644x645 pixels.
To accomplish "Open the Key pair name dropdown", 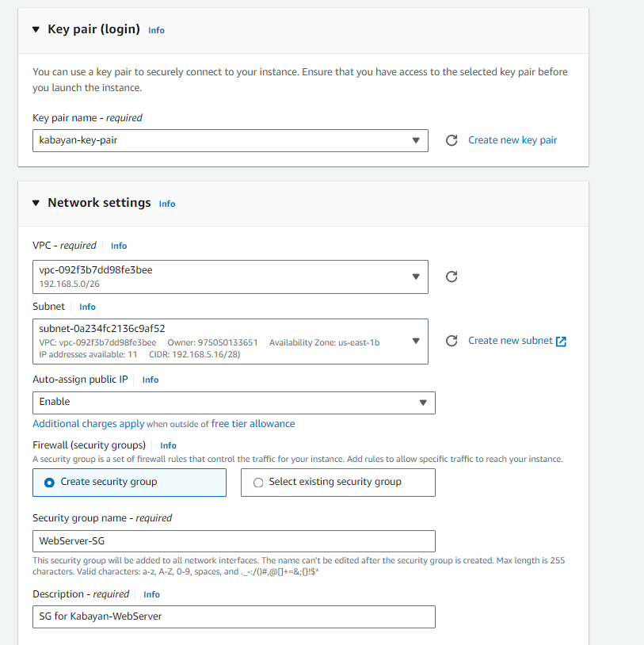I will pyautogui.click(x=231, y=141).
